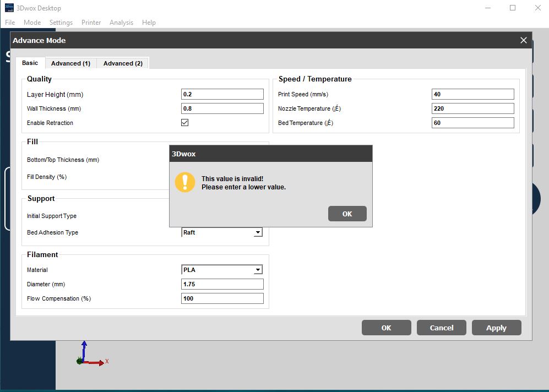Open the Settings menu

click(61, 23)
